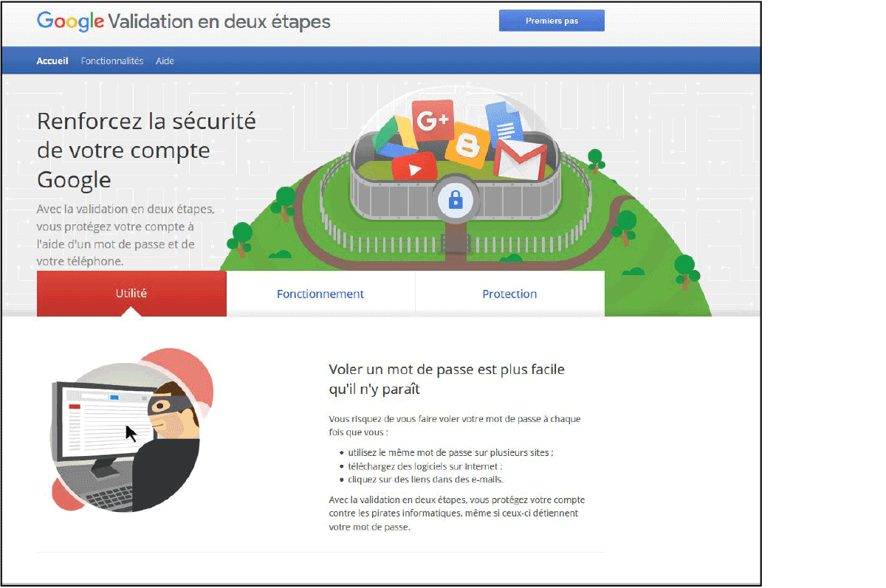
Task: Open the Aide menu item
Action: (165, 61)
